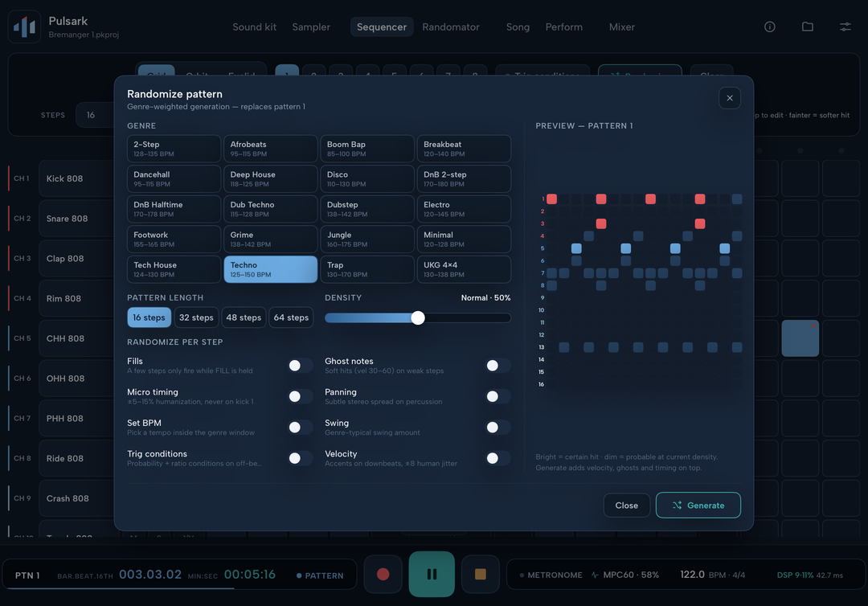
Task: Choose the Trap genre
Action: pyautogui.click(x=367, y=269)
